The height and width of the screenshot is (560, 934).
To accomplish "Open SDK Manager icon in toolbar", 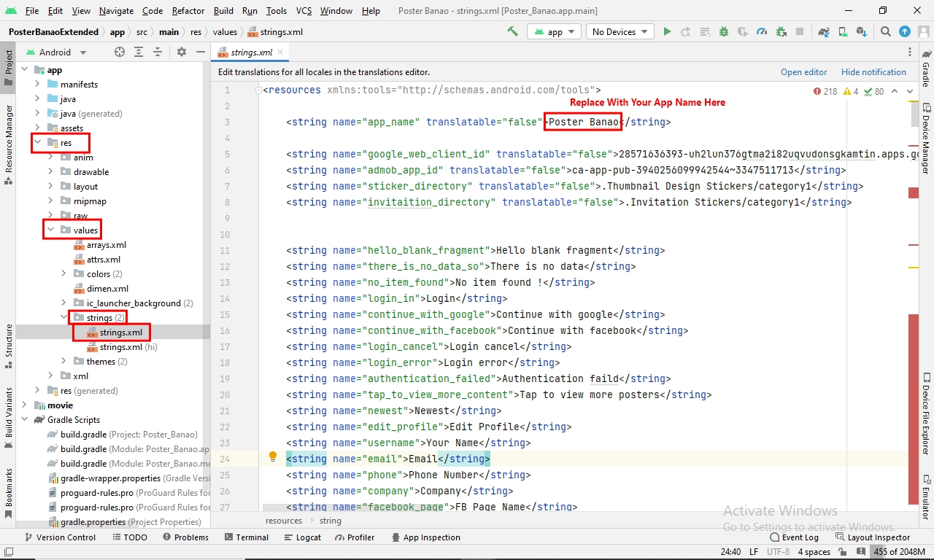I will [x=862, y=31].
